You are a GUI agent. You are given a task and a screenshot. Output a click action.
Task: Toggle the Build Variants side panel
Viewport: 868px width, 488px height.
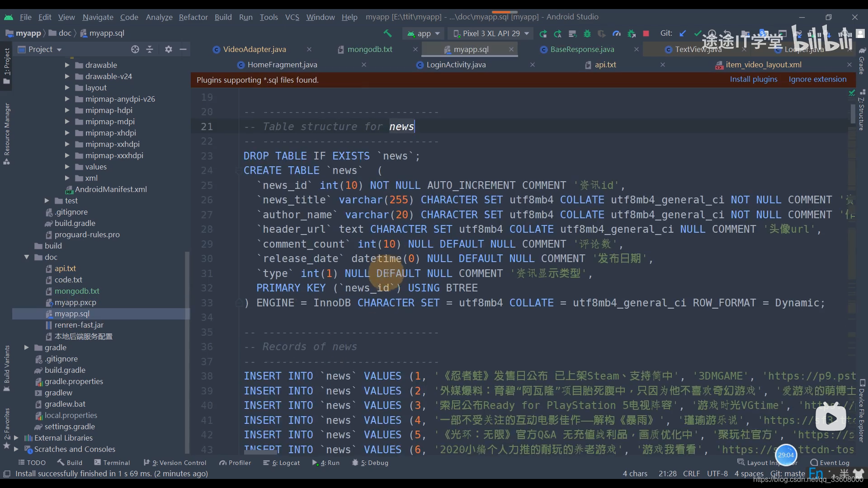[7, 368]
